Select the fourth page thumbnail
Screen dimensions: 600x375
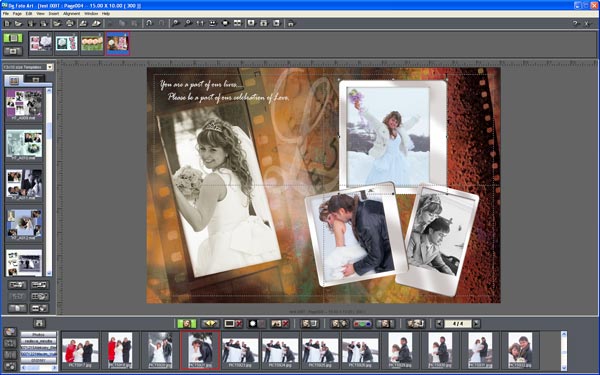coord(118,43)
